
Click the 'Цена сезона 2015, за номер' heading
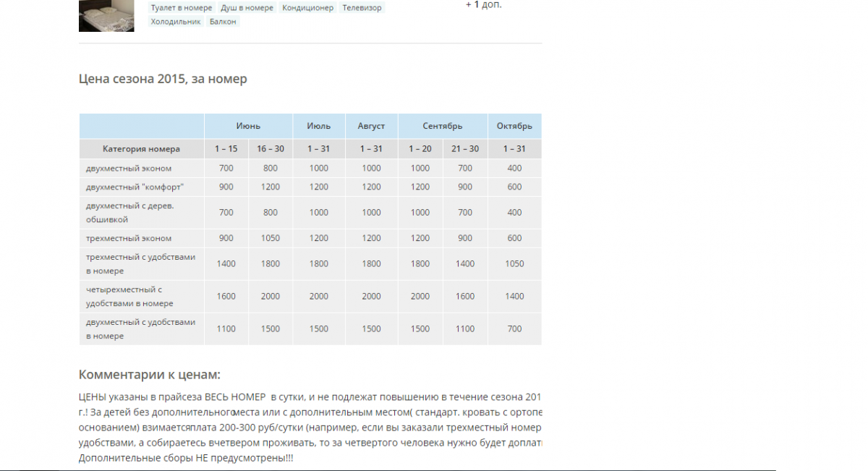[163, 79]
